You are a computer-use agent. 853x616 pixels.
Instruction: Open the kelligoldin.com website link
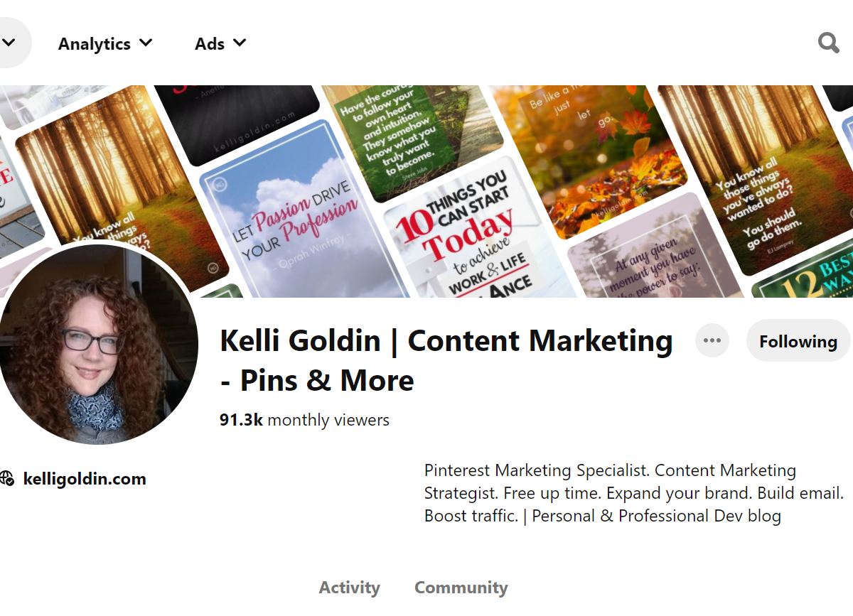(x=85, y=479)
